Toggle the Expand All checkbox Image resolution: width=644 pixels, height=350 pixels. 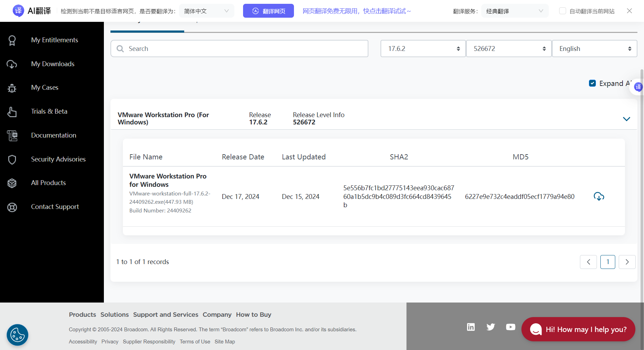tap(592, 83)
